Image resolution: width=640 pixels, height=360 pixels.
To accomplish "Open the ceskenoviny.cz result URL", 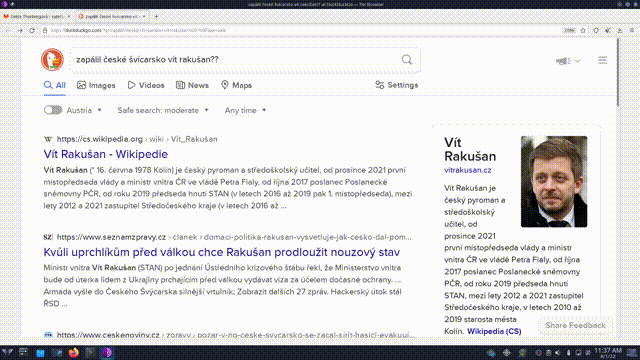I will [236, 335].
